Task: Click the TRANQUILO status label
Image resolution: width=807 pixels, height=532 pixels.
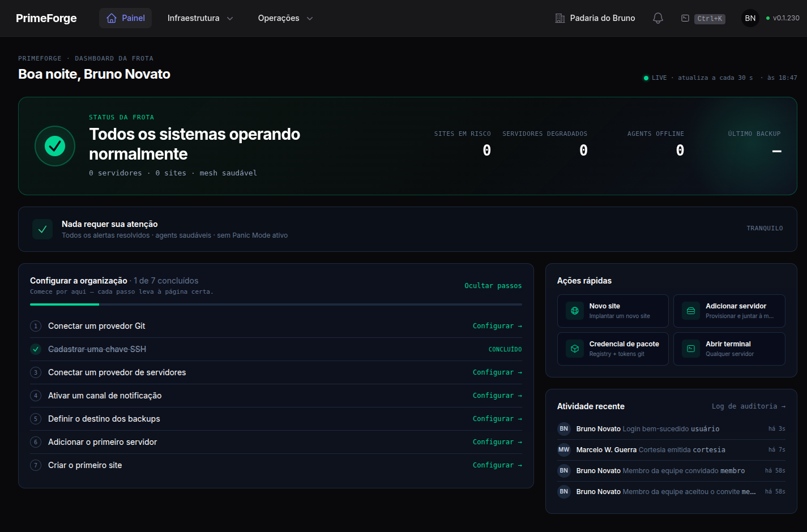Action: [x=765, y=229]
